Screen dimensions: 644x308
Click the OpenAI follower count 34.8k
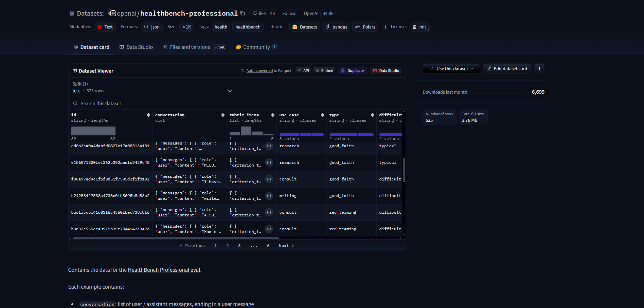tap(328, 14)
